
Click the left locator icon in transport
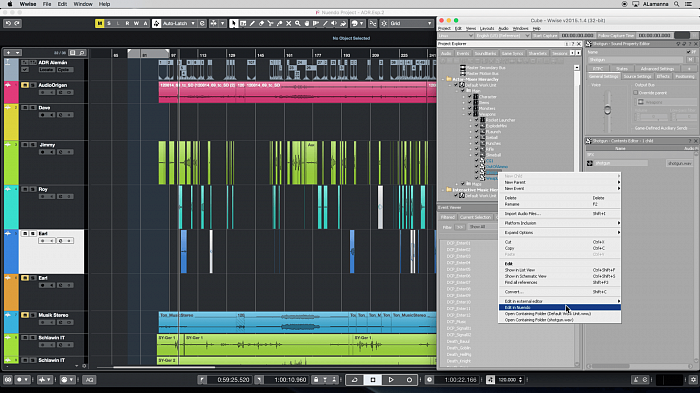click(x=202, y=380)
